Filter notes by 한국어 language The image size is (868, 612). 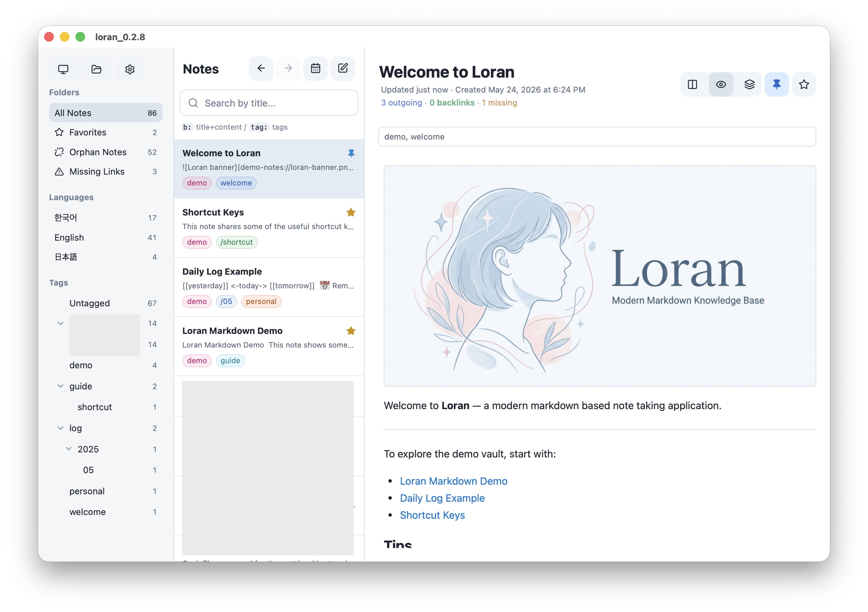105,218
